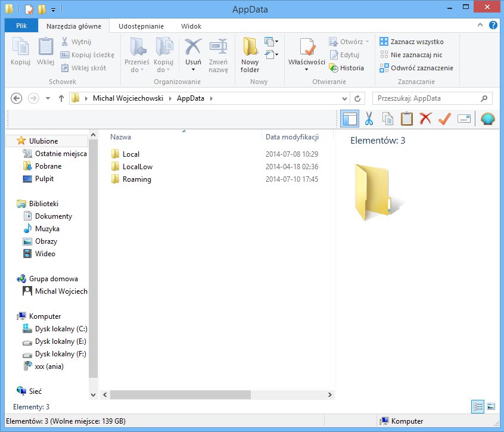Click Wklej skrót
This screenshot has width=504, height=432.
click(x=83, y=68)
